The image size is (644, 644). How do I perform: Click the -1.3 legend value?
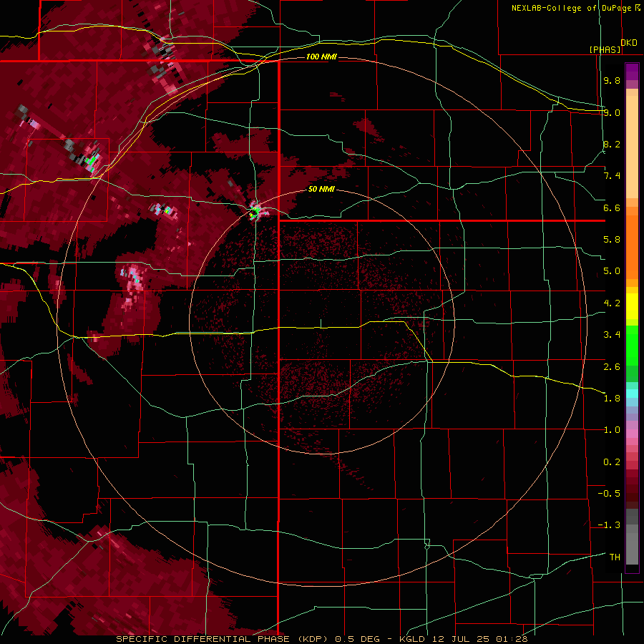tap(609, 525)
